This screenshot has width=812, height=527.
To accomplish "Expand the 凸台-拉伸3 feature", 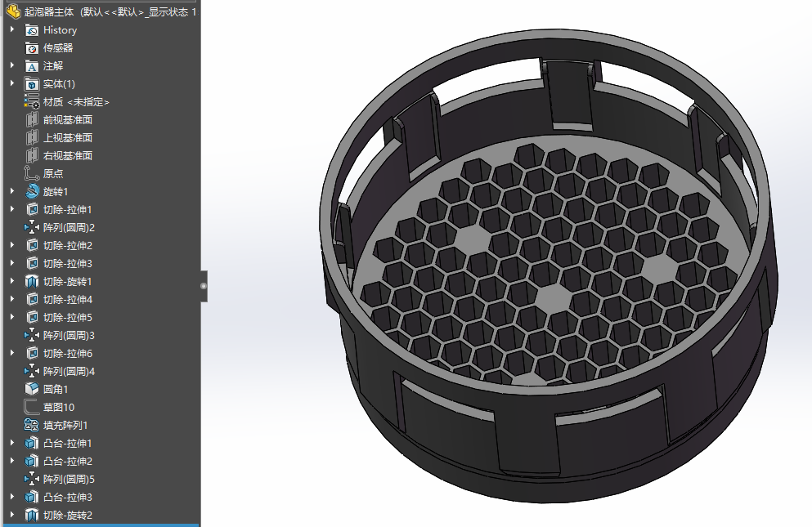I will 12,497.
